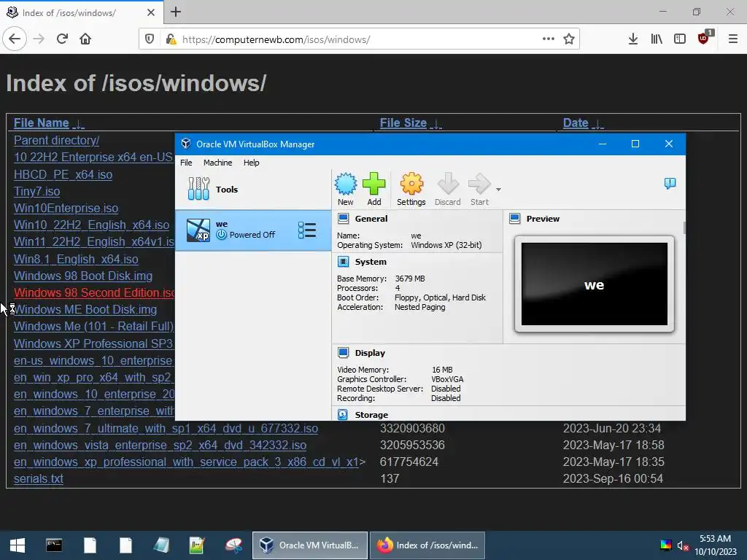747x560 pixels.
Task: Click the Discard toolbar icon
Action: pyautogui.click(x=447, y=189)
